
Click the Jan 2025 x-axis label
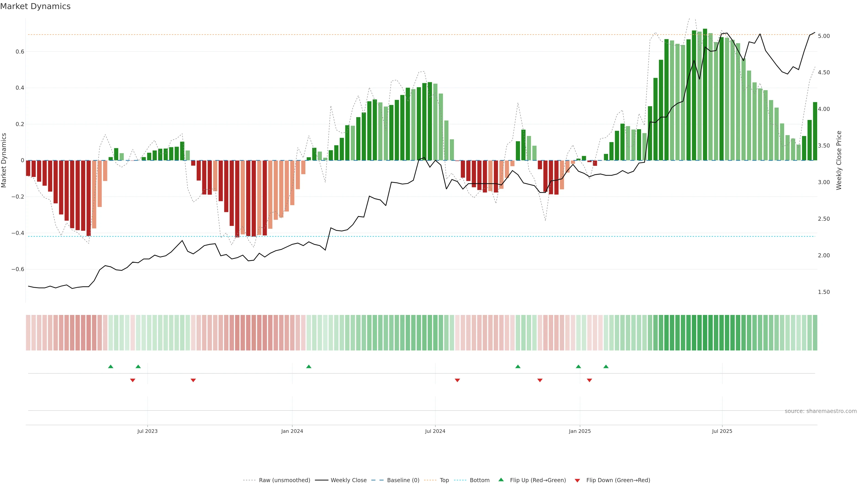point(580,431)
